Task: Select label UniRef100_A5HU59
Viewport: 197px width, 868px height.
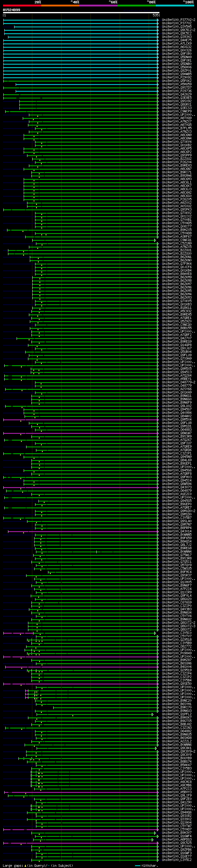Action: 177,84
